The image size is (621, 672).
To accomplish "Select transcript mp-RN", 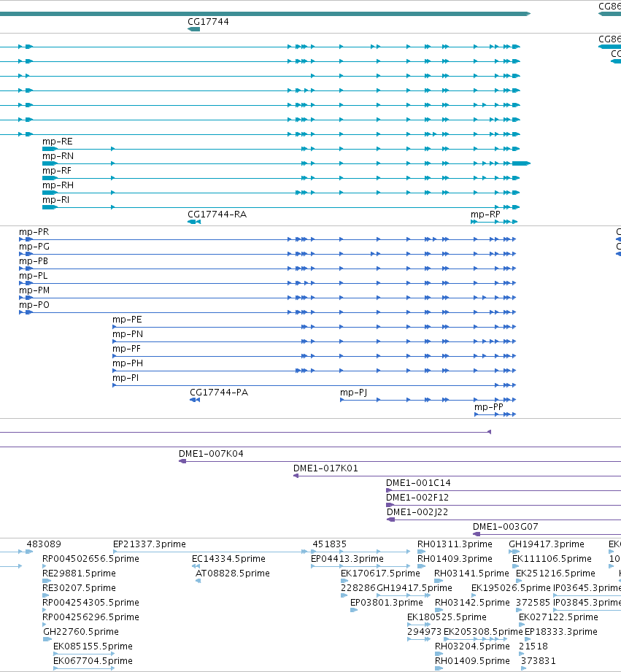I will tap(286, 163).
